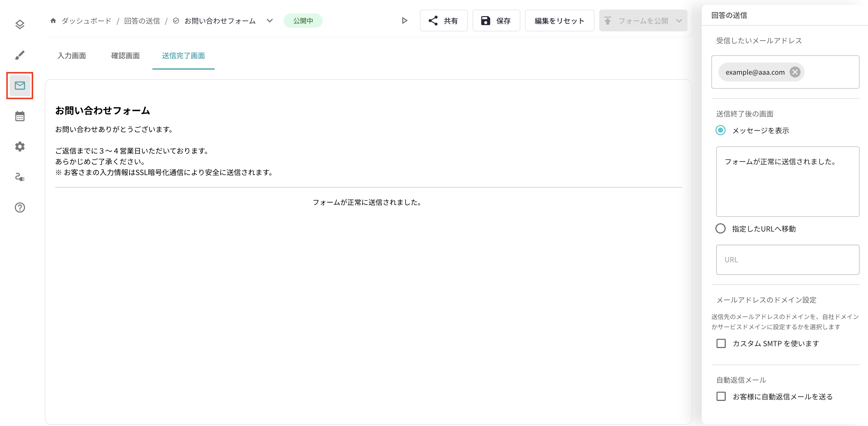Switch to the 送信完了画面 tab
868x426 pixels.
[x=183, y=56]
